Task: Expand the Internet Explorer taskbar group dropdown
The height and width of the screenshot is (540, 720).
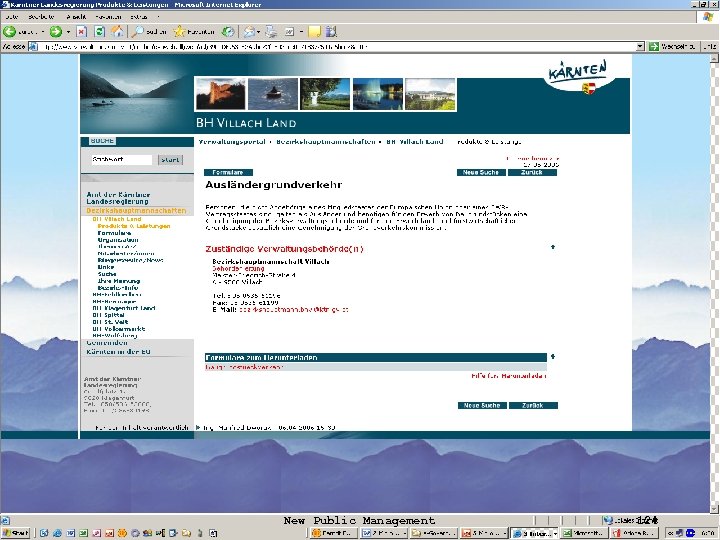Action: [x=555, y=534]
